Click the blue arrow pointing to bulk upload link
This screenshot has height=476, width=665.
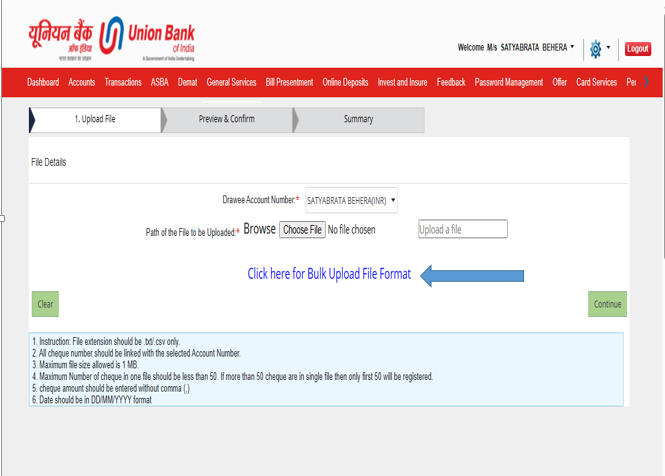(471, 275)
